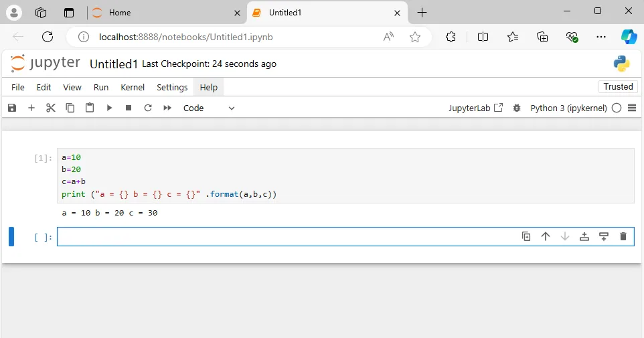The width and height of the screenshot is (644, 338).
Task: Turn on Read aloud in the address bar
Action: pos(388,37)
